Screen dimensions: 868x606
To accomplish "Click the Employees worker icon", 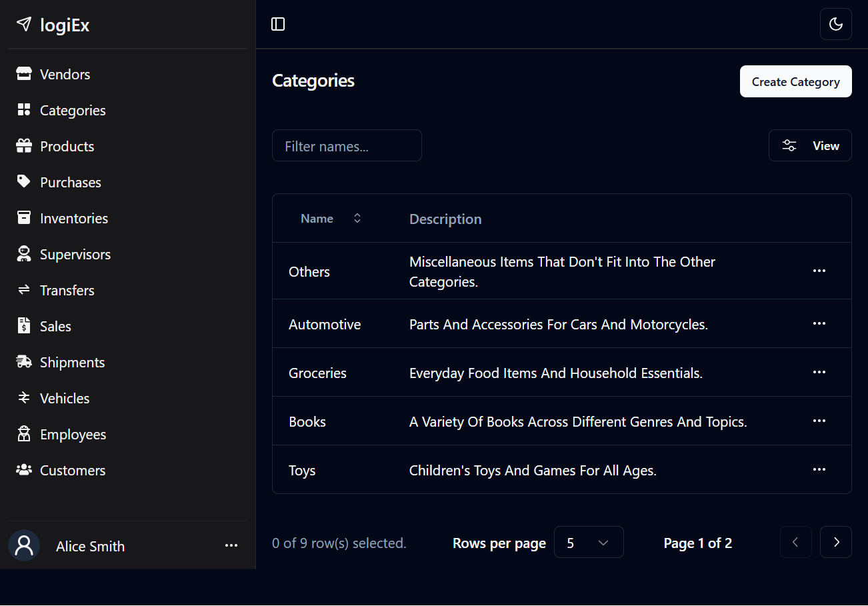I will [x=24, y=434].
